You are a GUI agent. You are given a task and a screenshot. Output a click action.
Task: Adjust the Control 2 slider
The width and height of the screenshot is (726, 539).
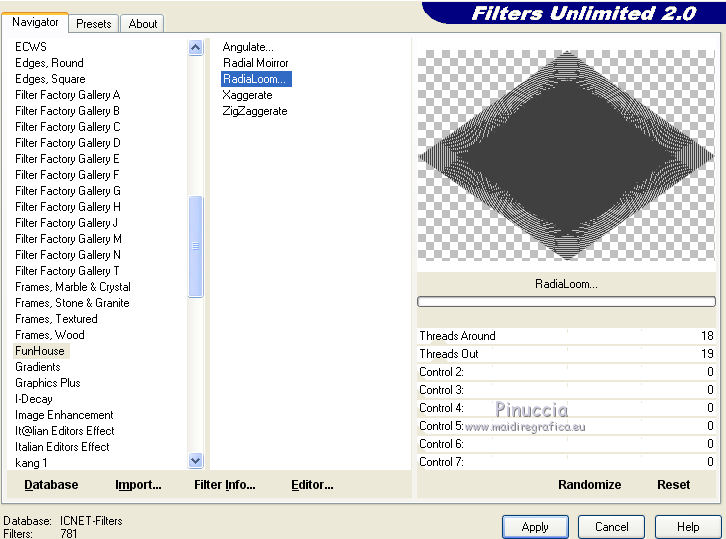click(x=566, y=372)
